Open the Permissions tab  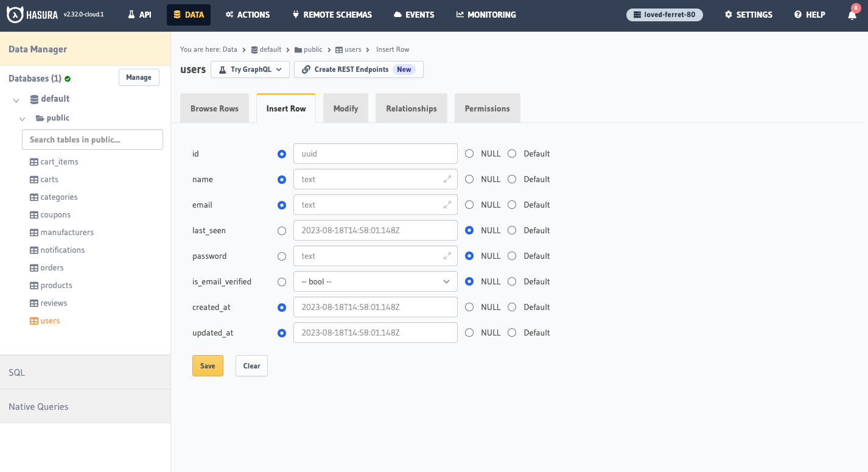click(487, 108)
